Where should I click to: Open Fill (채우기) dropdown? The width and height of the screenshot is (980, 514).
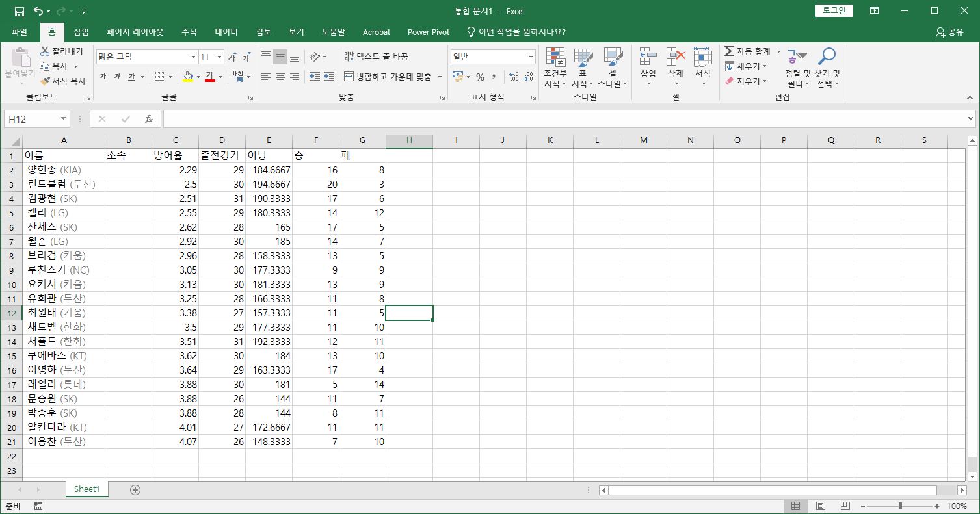(x=746, y=66)
